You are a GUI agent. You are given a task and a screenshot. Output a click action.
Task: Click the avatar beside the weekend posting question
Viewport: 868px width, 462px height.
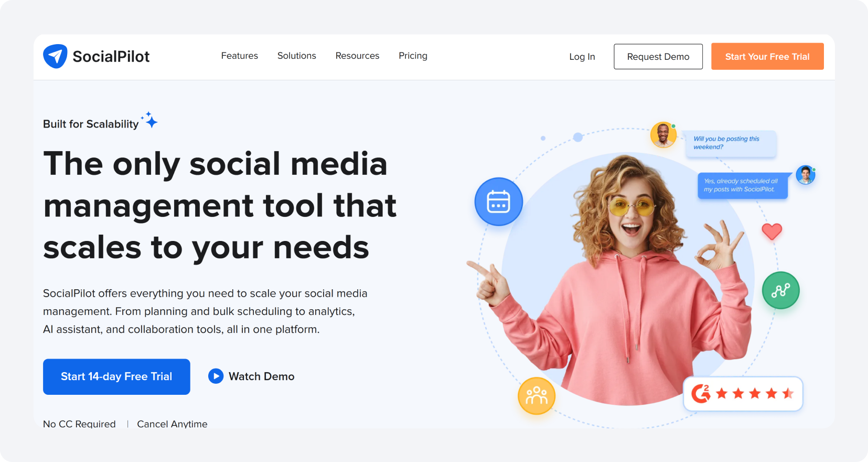pyautogui.click(x=663, y=135)
